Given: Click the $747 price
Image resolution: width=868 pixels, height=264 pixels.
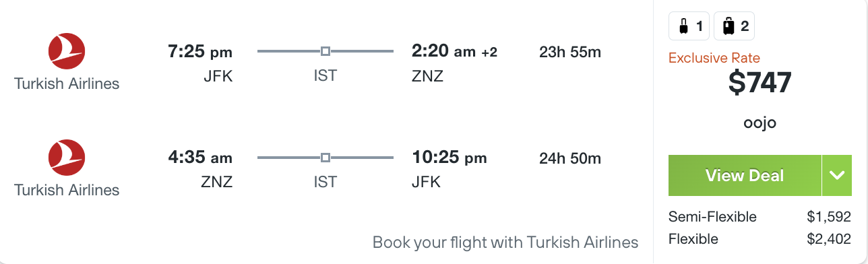Looking at the screenshot, I should click(759, 82).
